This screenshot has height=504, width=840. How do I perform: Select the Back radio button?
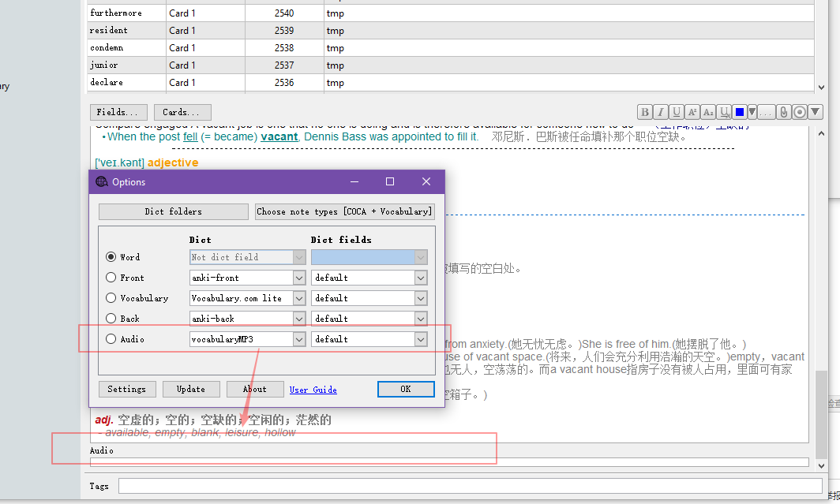tap(111, 319)
